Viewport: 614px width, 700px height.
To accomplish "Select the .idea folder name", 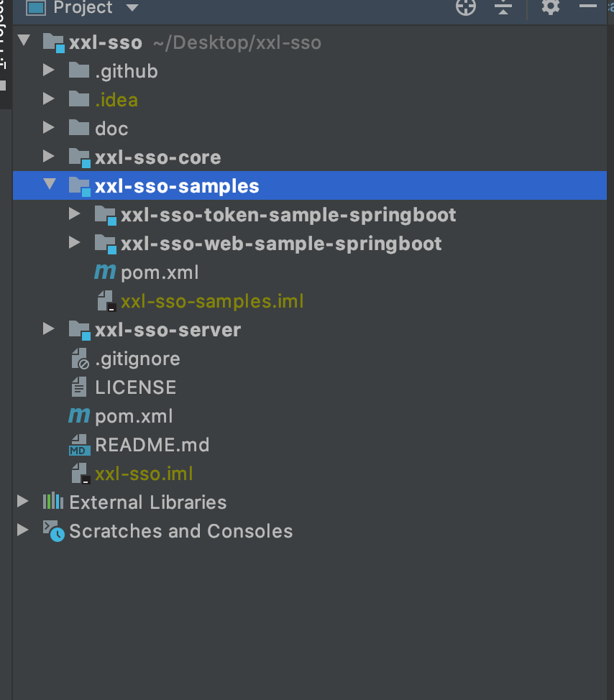I will tap(116, 100).
